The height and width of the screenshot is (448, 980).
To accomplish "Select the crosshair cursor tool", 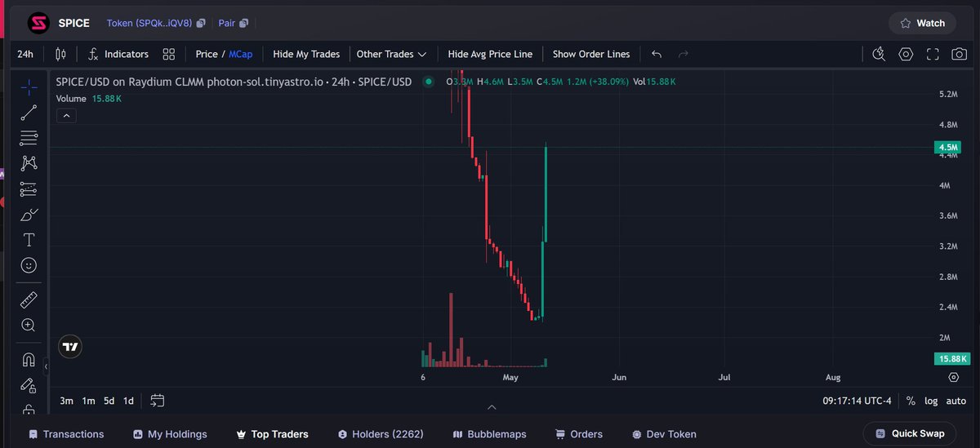I will (x=29, y=86).
